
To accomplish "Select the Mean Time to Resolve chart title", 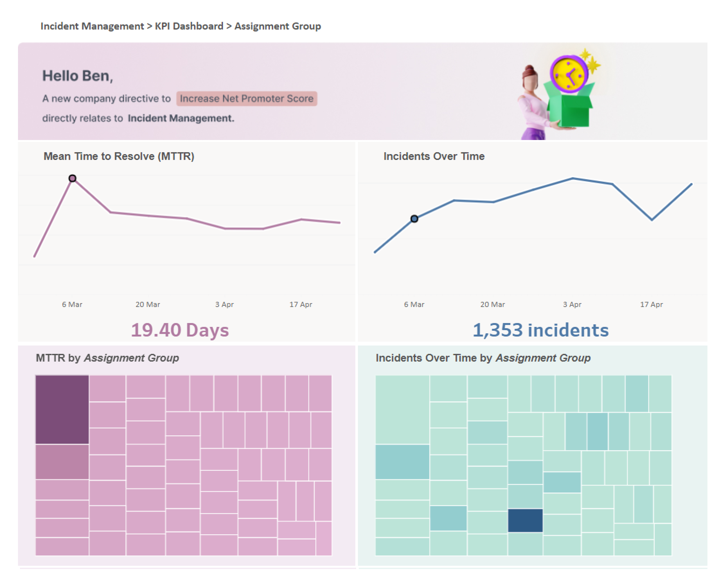I will (x=119, y=156).
